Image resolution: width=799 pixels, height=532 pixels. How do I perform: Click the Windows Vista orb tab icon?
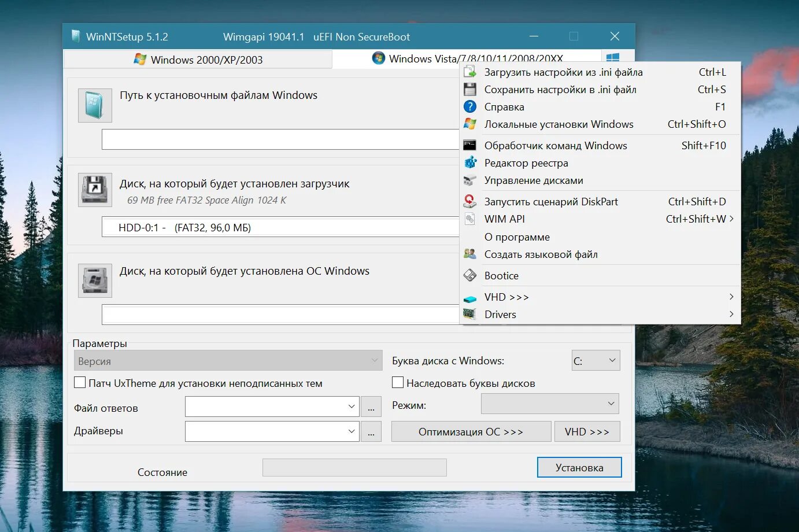tap(379, 58)
